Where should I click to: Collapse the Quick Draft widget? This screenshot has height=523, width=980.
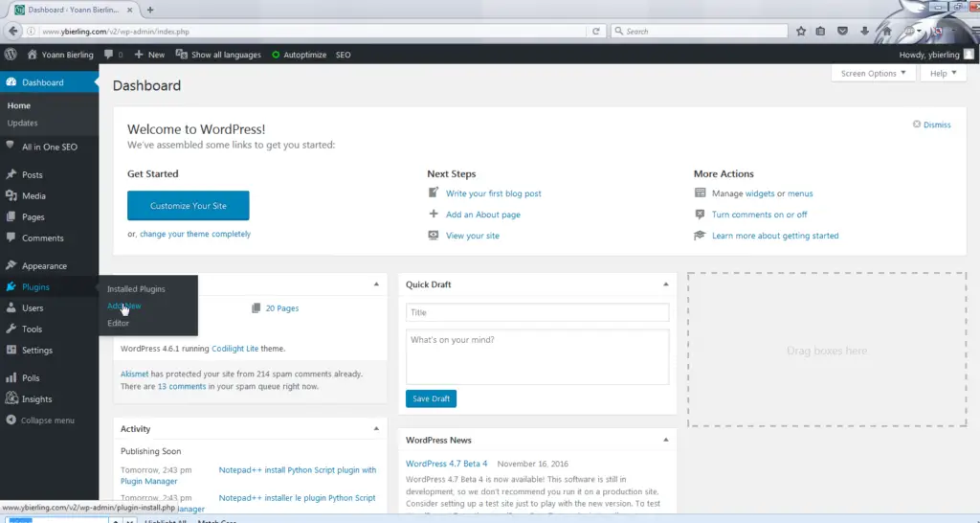(x=666, y=284)
